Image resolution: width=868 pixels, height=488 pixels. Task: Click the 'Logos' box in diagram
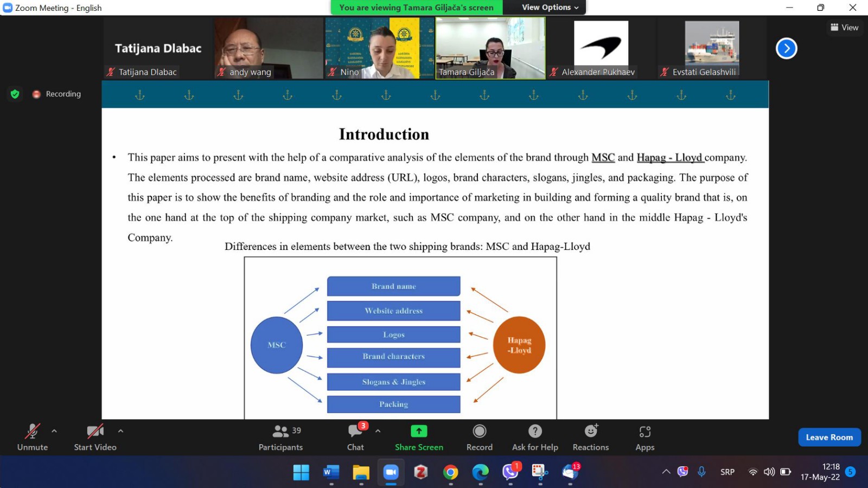click(x=394, y=335)
